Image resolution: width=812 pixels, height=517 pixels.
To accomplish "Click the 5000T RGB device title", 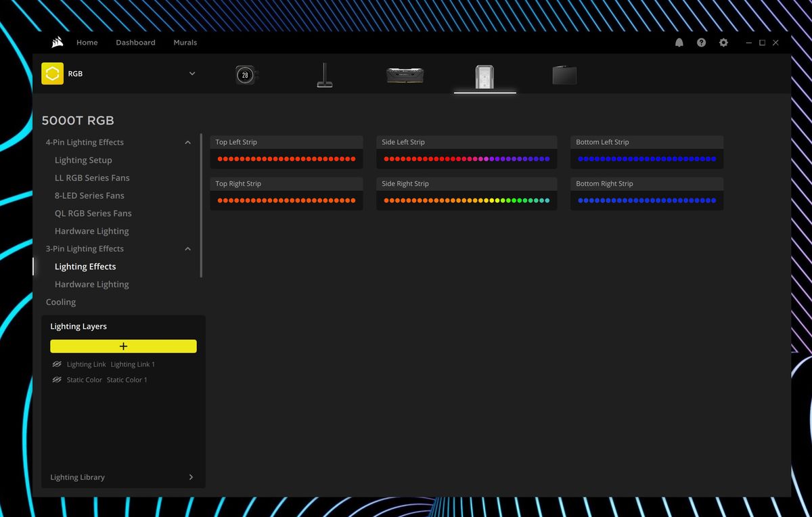I will [78, 120].
